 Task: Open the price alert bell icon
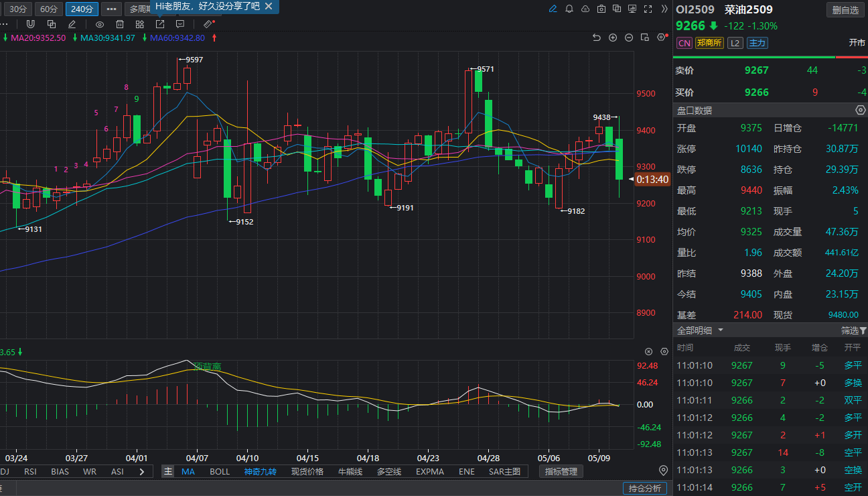click(569, 9)
